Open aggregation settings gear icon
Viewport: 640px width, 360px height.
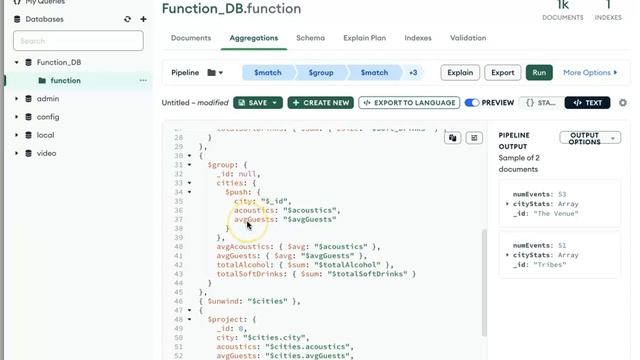pyautogui.click(x=623, y=103)
